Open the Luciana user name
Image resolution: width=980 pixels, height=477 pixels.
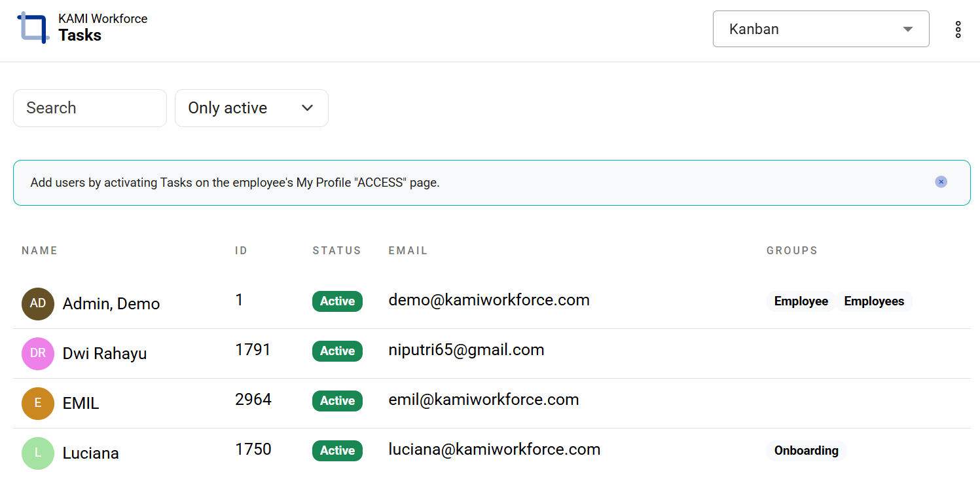pos(91,453)
